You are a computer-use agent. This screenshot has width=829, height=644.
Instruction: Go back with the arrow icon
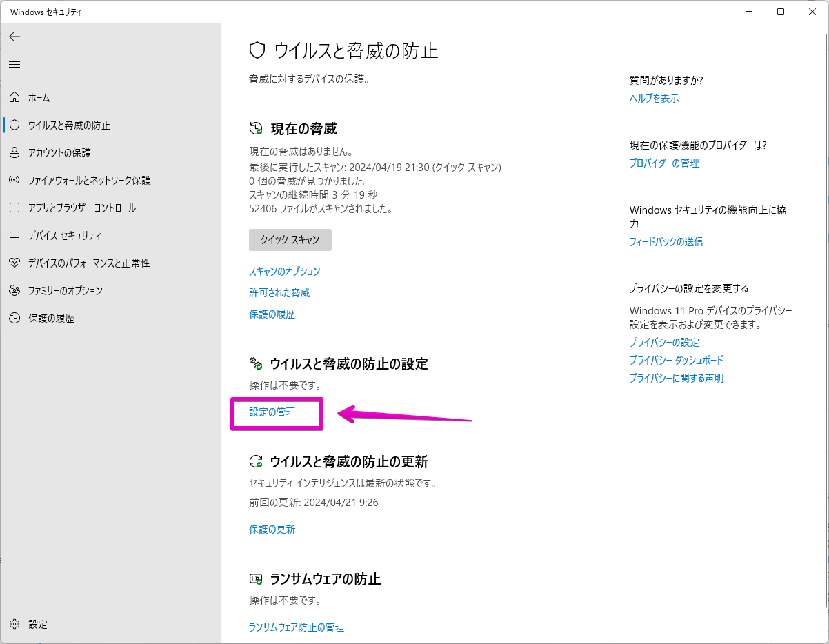(14, 37)
